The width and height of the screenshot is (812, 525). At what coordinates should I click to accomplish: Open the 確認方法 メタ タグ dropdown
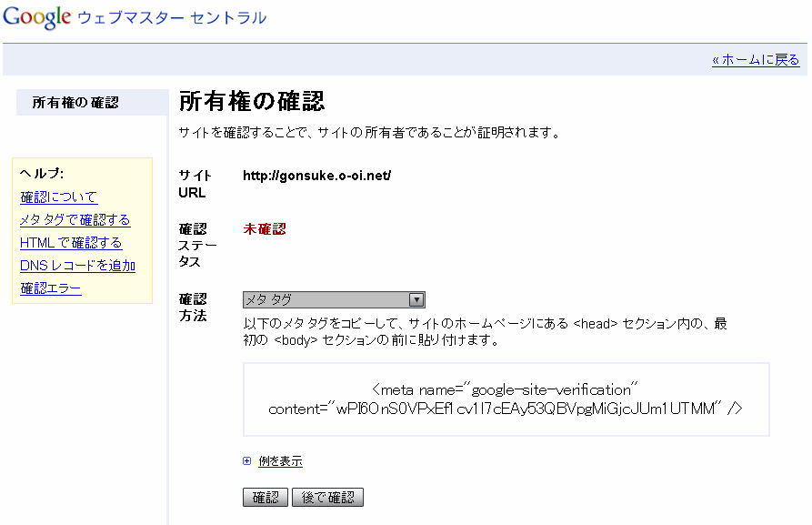tap(334, 299)
